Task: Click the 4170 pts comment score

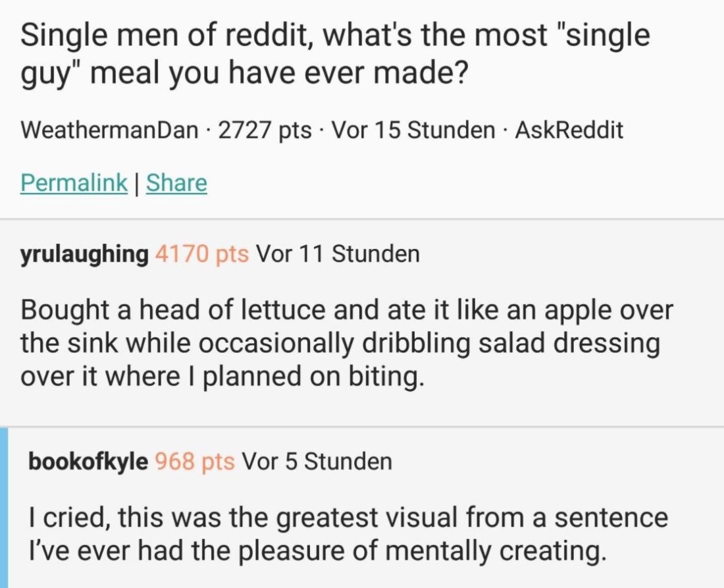Action: point(202,254)
